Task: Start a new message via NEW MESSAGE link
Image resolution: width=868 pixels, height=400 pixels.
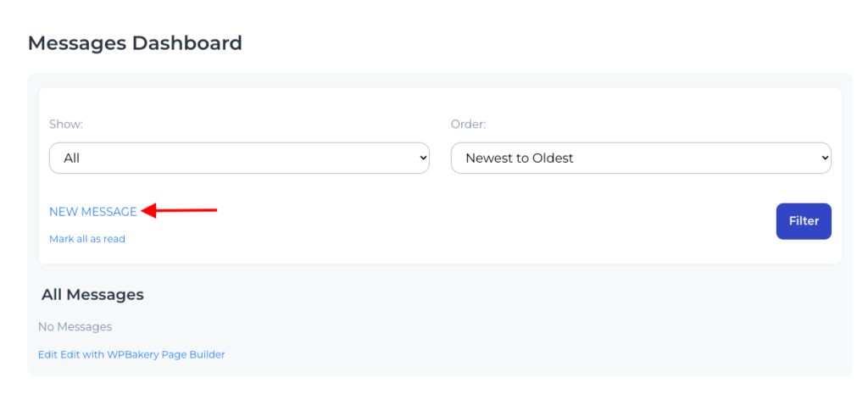Action: 93,212
